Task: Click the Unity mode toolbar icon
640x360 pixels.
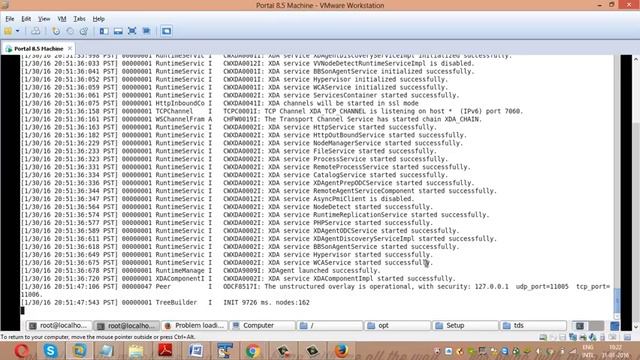Action: 147,31
